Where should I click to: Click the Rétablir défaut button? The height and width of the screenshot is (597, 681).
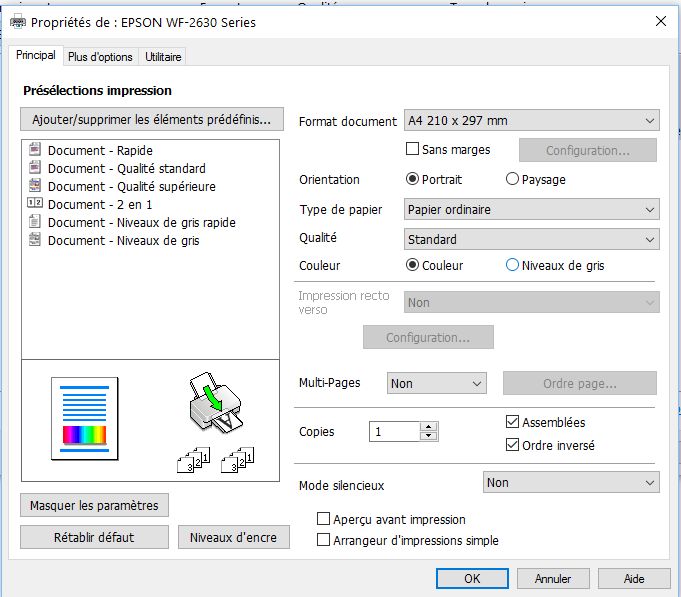94,538
